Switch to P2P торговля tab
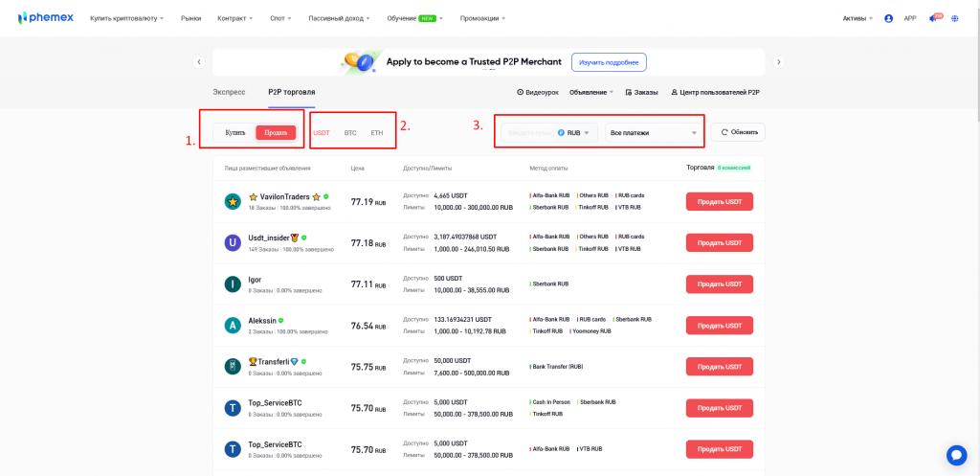The width and height of the screenshot is (980, 476). coord(292,92)
